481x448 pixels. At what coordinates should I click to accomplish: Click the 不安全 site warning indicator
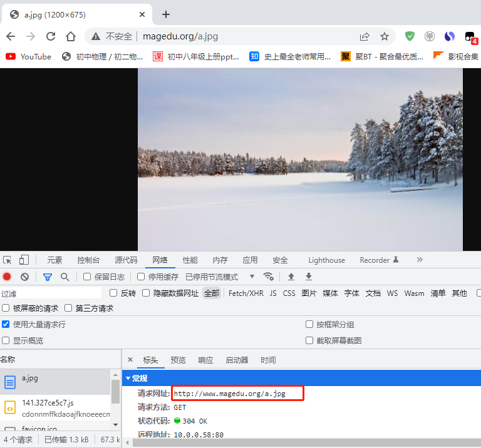112,36
